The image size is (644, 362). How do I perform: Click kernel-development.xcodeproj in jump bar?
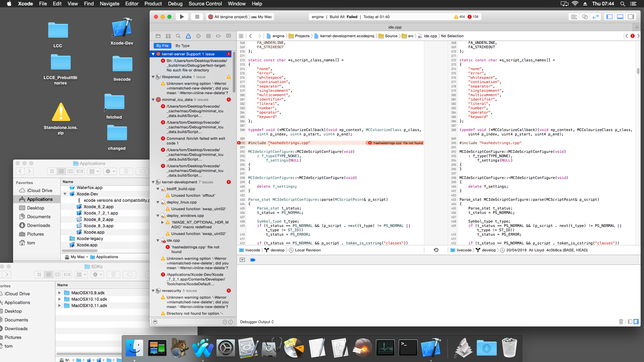[344, 36]
